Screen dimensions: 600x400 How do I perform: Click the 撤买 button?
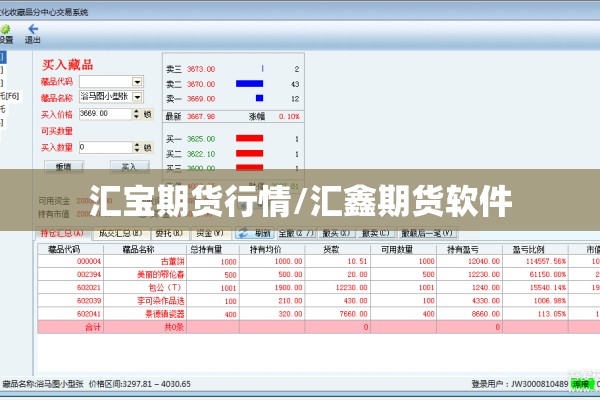pos(336,233)
